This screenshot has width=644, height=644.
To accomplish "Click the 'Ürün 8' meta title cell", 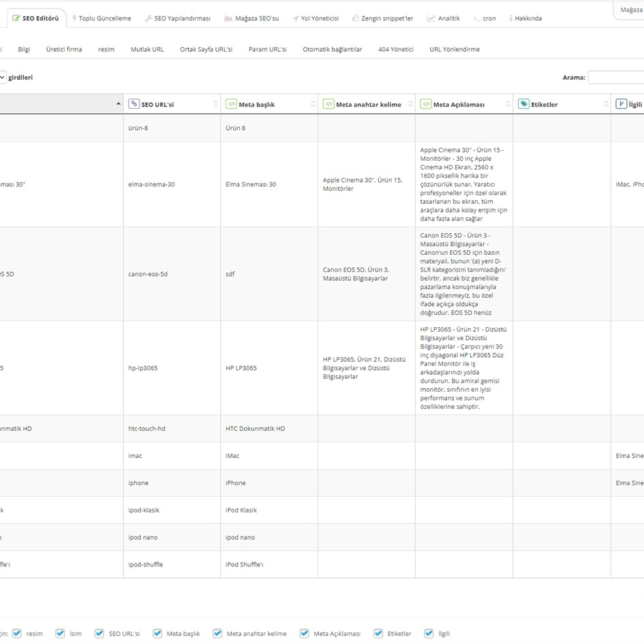I will coord(269,128).
